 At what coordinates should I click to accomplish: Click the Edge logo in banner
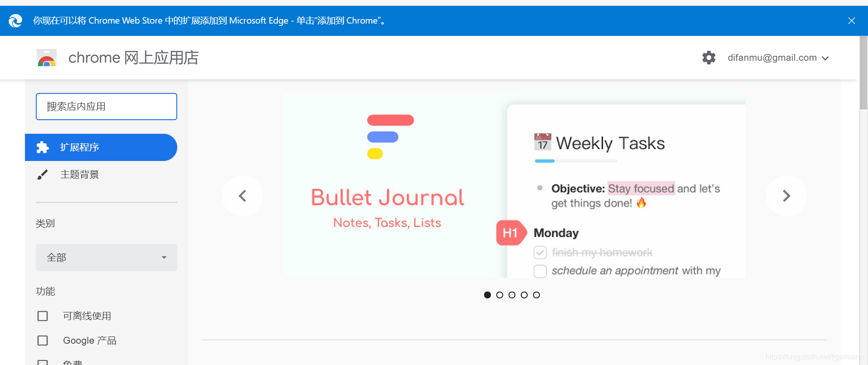15,21
